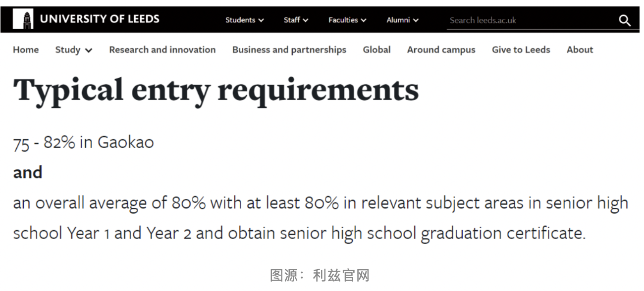Open Business and partnerships section
Screen dimensions: 644x291
(289, 49)
